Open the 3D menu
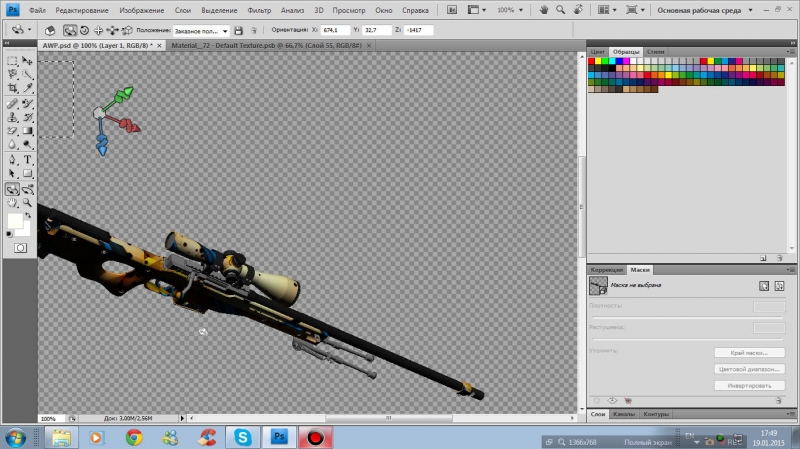This screenshot has height=449, width=800. [319, 10]
